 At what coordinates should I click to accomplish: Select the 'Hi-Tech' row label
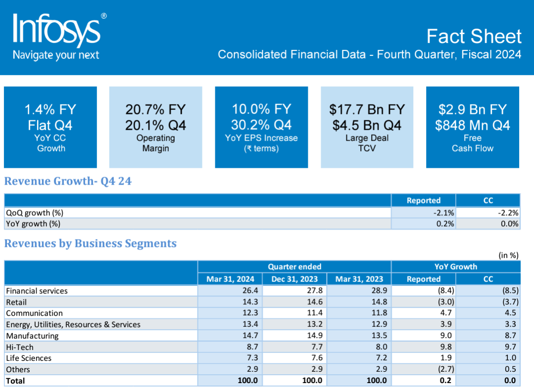pyautogui.click(x=20, y=347)
